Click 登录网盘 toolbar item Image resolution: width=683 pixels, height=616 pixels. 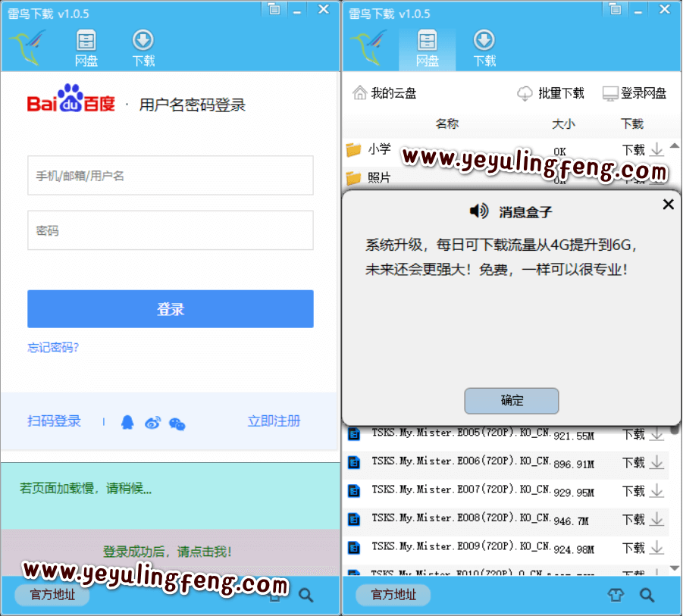point(634,93)
